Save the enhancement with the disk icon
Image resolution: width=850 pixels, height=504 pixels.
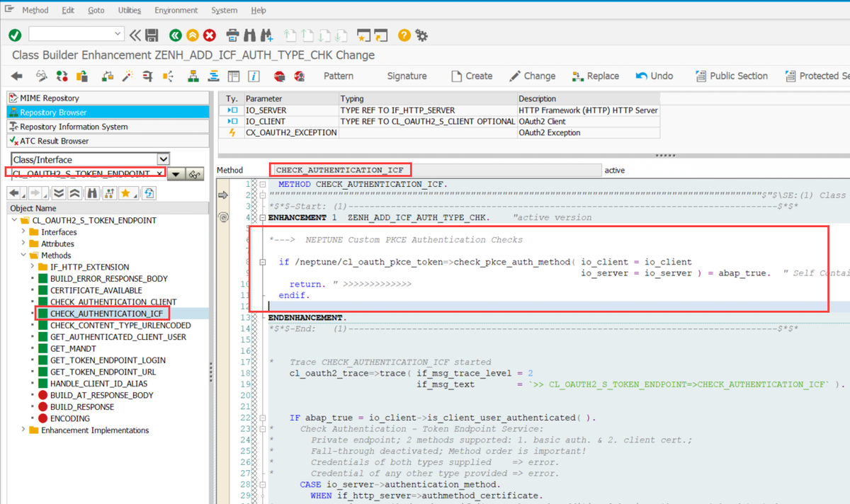pyautogui.click(x=150, y=35)
